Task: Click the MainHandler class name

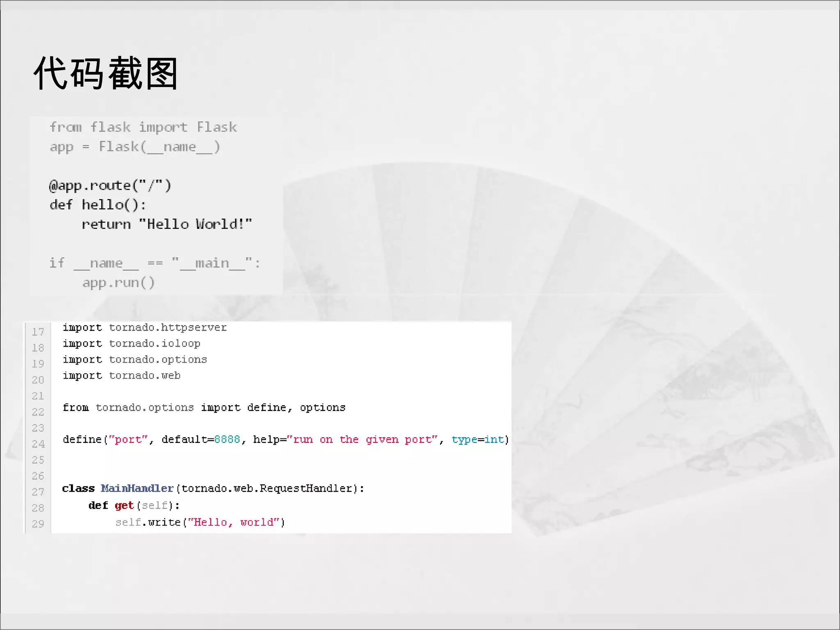Action: pyautogui.click(x=137, y=488)
